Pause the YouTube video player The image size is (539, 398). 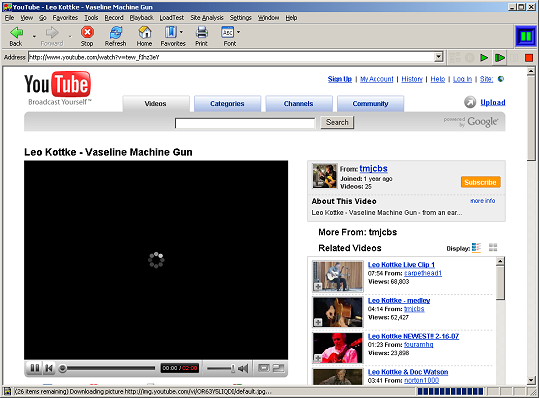(x=35, y=368)
